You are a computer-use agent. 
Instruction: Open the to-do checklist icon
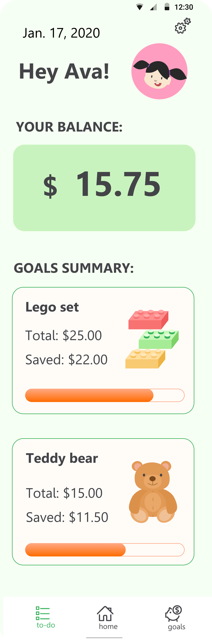pyautogui.click(x=43, y=613)
